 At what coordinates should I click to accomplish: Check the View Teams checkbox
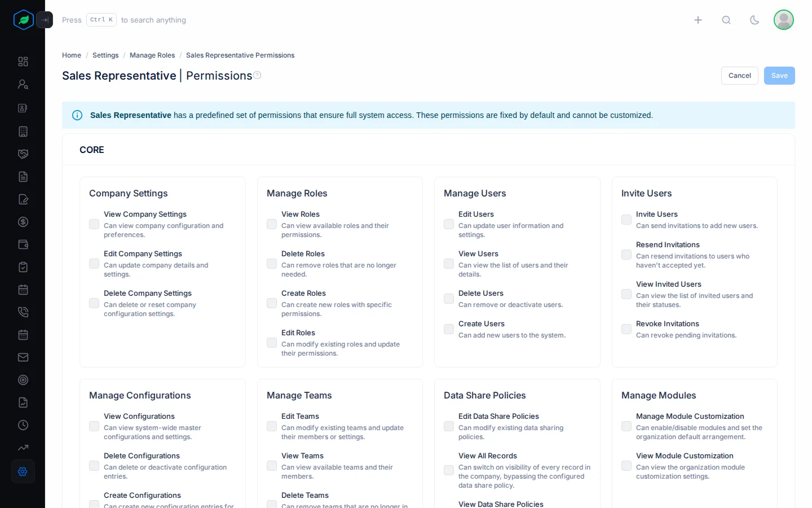[272, 466]
